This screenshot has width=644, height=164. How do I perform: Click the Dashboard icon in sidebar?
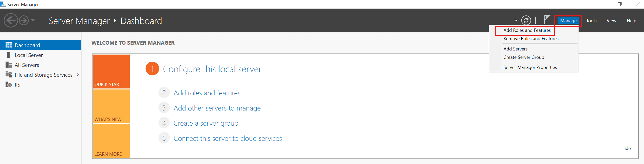click(9, 45)
